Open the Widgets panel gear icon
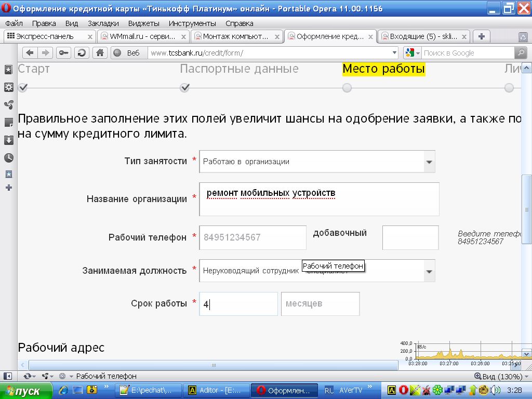 [8, 87]
